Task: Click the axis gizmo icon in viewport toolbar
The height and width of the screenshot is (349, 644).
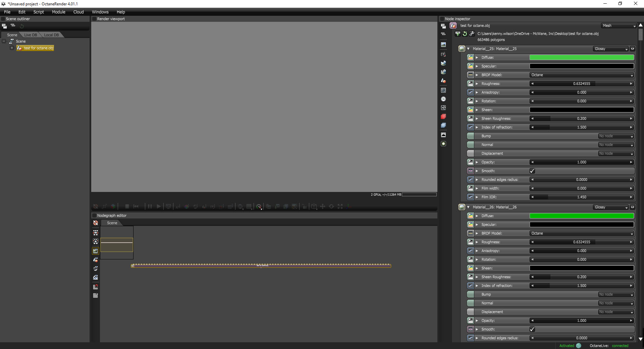Action: [x=349, y=206]
